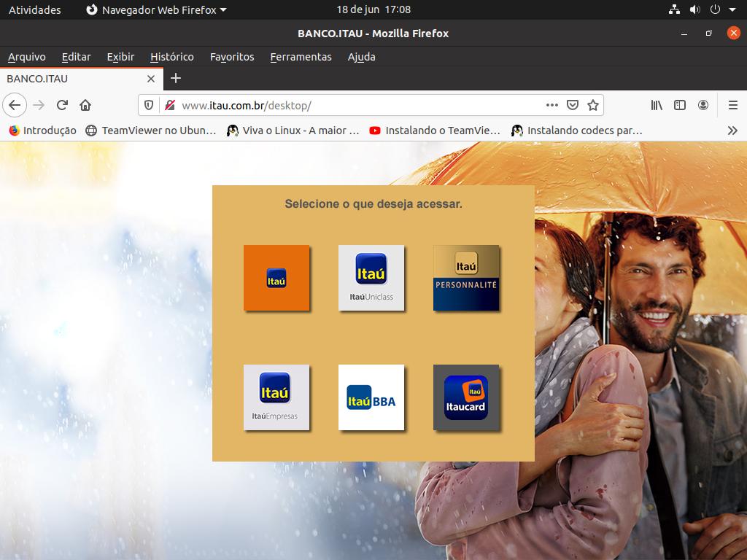Open a new tab with plus

[x=176, y=78]
